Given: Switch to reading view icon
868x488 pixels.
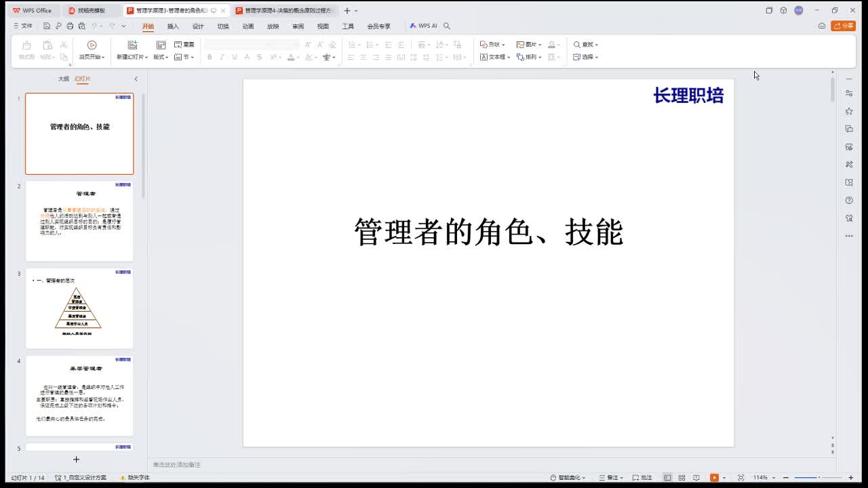Looking at the screenshot, I should tap(696, 478).
